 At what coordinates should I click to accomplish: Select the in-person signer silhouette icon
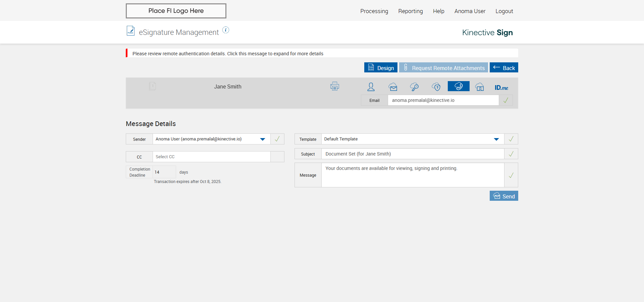[371, 87]
